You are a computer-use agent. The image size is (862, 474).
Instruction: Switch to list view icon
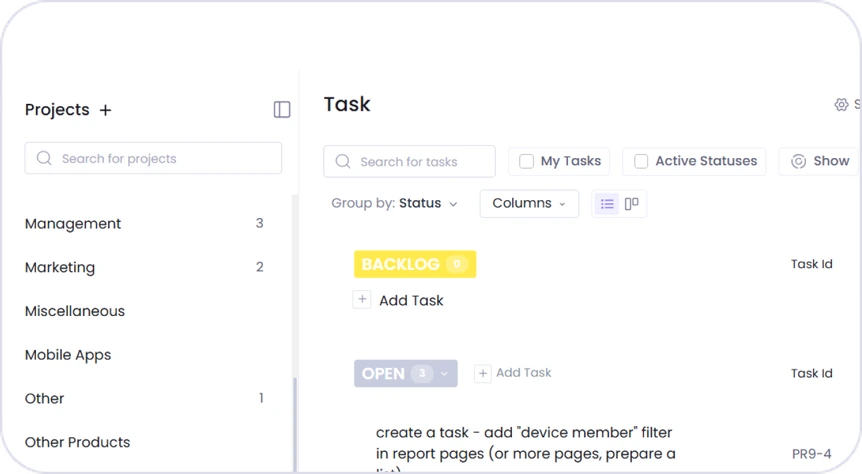click(x=607, y=204)
